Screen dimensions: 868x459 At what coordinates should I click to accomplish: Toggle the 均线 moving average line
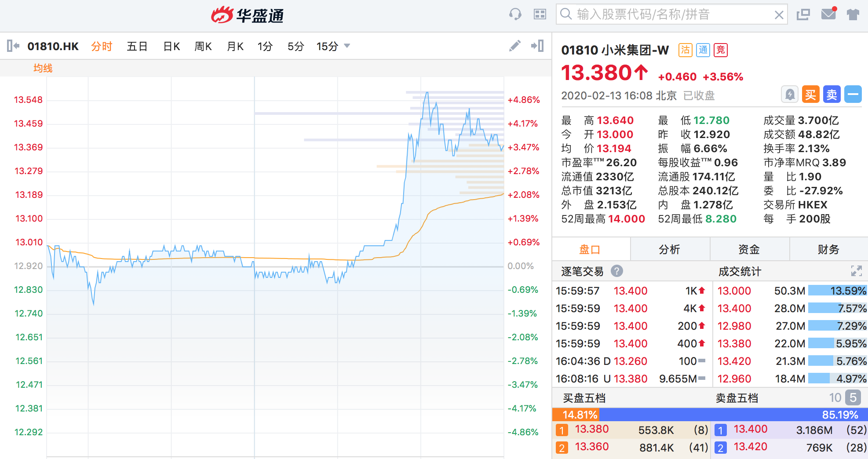[43, 68]
